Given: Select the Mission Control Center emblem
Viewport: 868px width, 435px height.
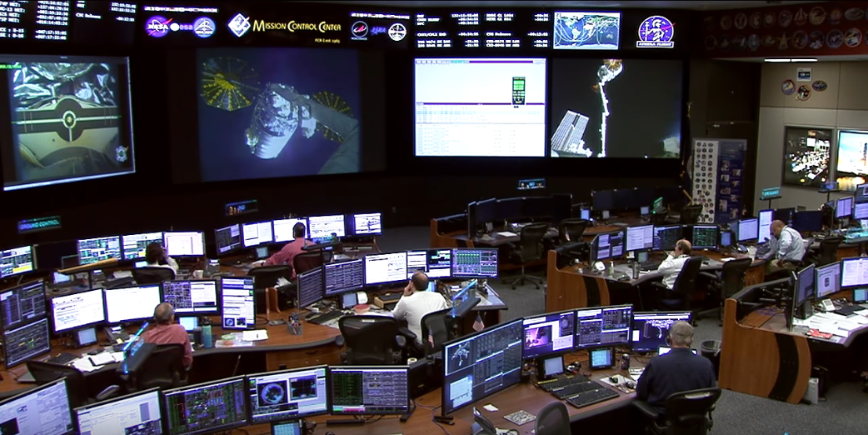Looking at the screenshot, I should click(x=239, y=25).
